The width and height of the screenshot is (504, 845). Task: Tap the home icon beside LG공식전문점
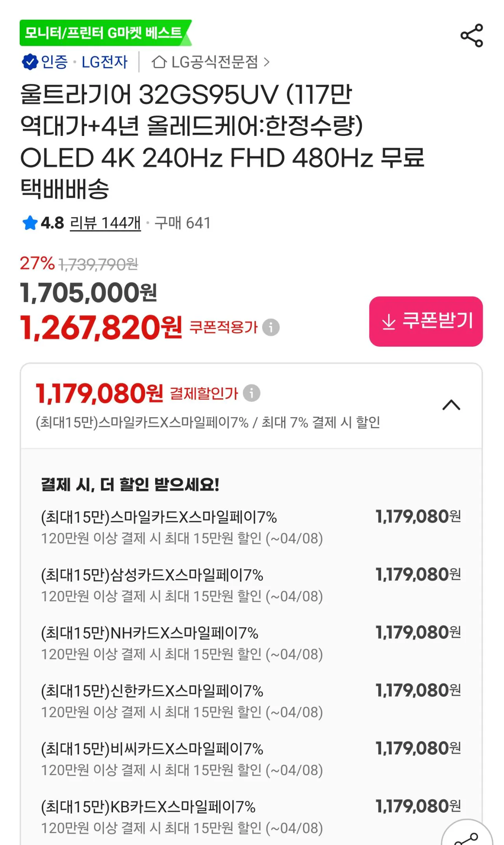tap(159, 62)
